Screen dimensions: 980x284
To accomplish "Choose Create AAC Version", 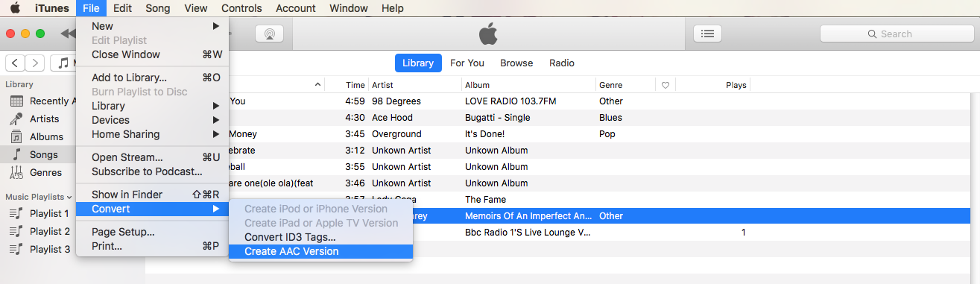I will coord(320,251).
